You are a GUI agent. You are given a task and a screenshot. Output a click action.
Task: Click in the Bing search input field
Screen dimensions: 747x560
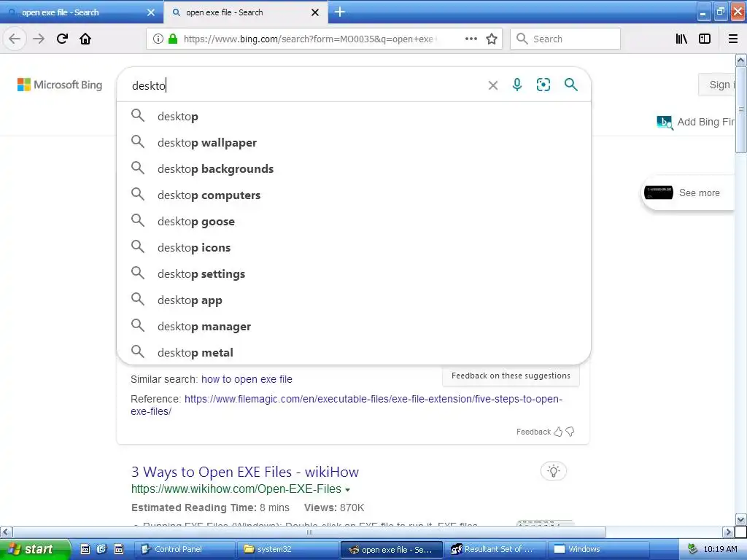point(305,85)
